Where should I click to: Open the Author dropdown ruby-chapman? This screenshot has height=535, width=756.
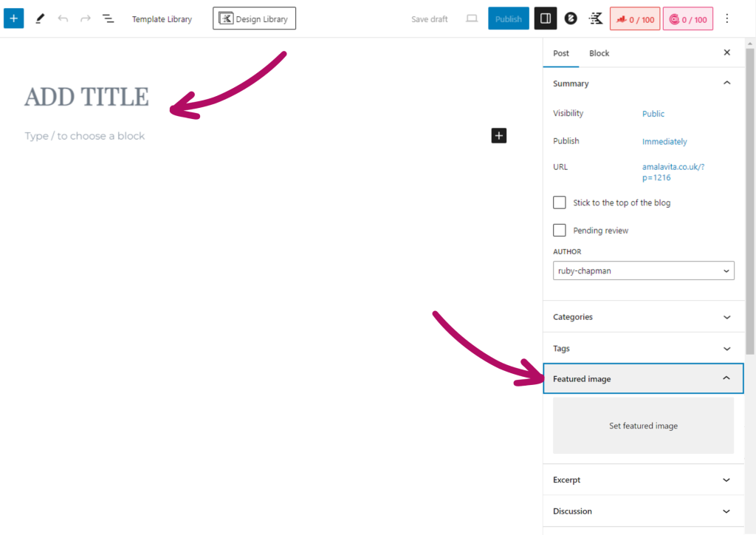643,270
